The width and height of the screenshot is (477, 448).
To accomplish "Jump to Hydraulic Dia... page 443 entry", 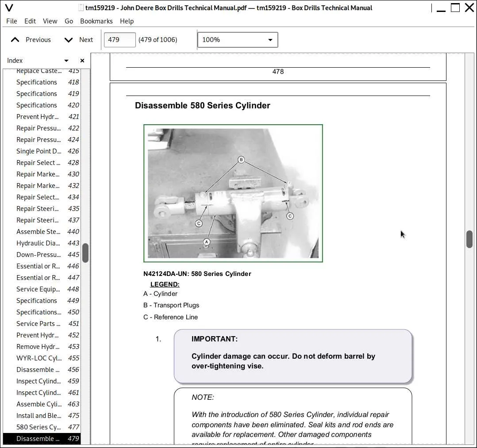I will pyautogui.click(x=47, y=243).
